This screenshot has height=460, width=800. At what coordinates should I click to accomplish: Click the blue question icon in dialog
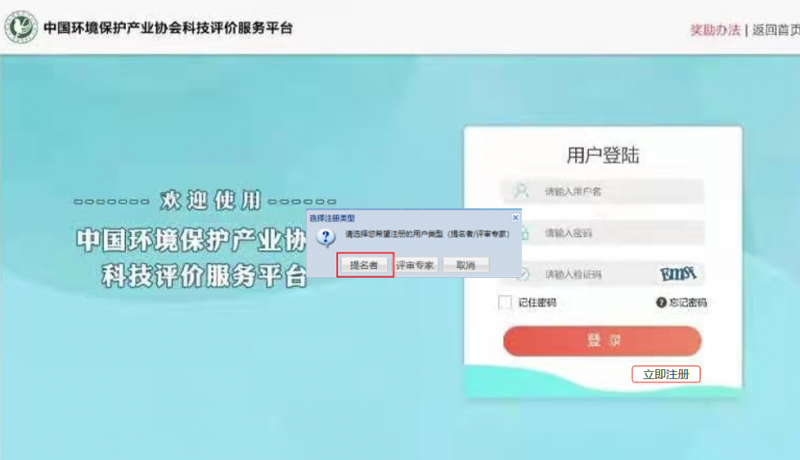click(324, 236)
